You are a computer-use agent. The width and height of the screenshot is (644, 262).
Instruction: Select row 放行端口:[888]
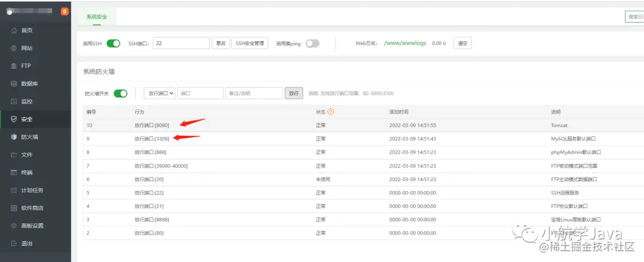pyautogui.click(x=363, y=152)
